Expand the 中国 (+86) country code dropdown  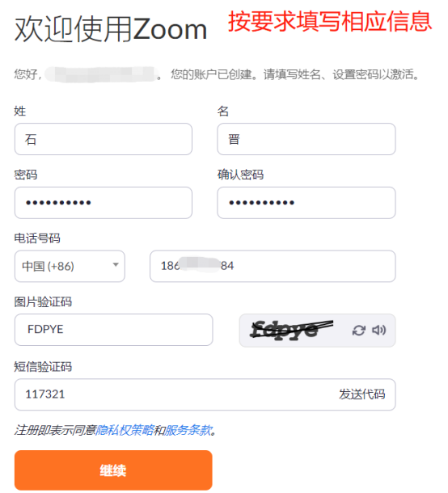(x=70, y=266)
